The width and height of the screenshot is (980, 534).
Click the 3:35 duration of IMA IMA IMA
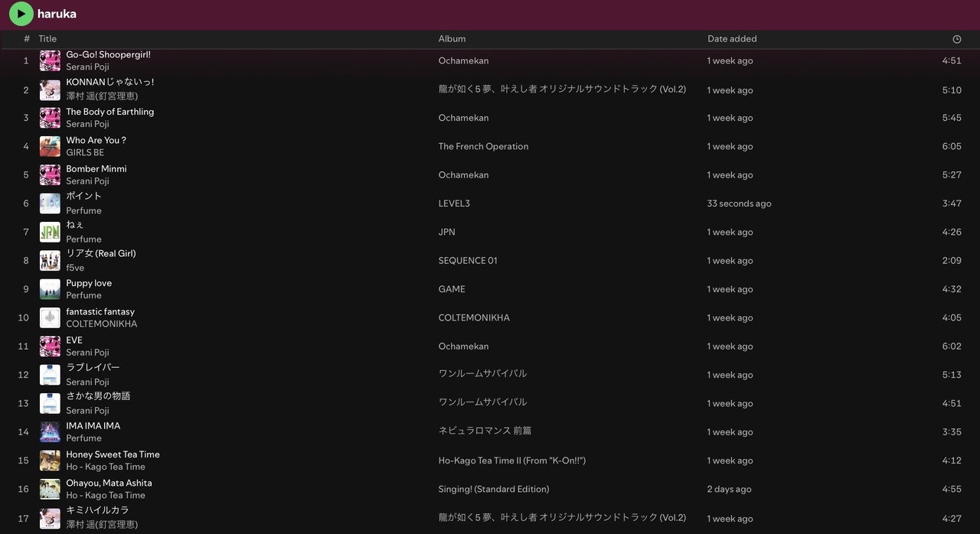[952, 432]
